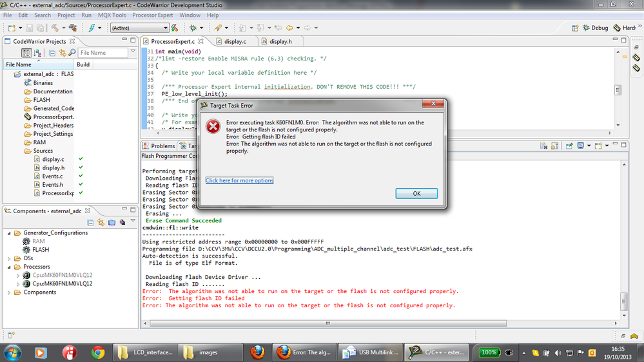Viewport: 644px width, 362px height.
Task: Click the 'Click here for more options' link
Action: point(239,180)
